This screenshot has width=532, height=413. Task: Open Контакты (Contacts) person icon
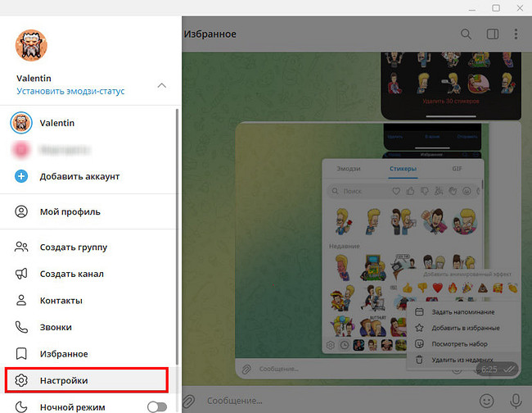[21, 301]
